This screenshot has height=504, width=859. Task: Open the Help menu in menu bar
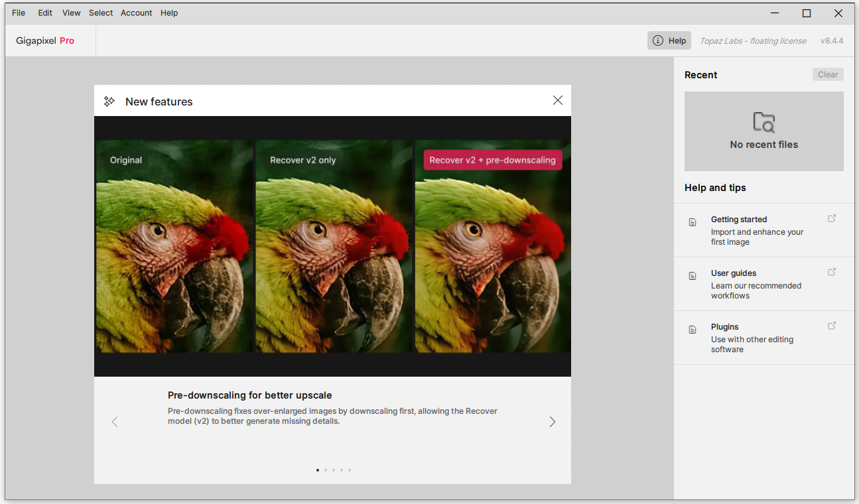tap(169, 13)
